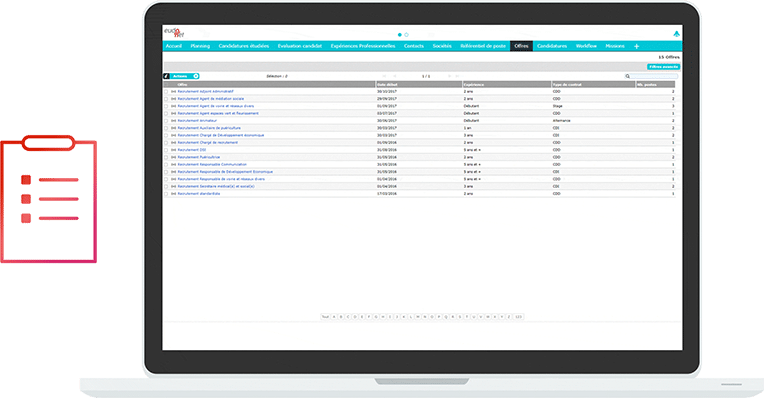The image size is (764, 398).
Task: Sort by the Date début column header
Action: point(419,84)
